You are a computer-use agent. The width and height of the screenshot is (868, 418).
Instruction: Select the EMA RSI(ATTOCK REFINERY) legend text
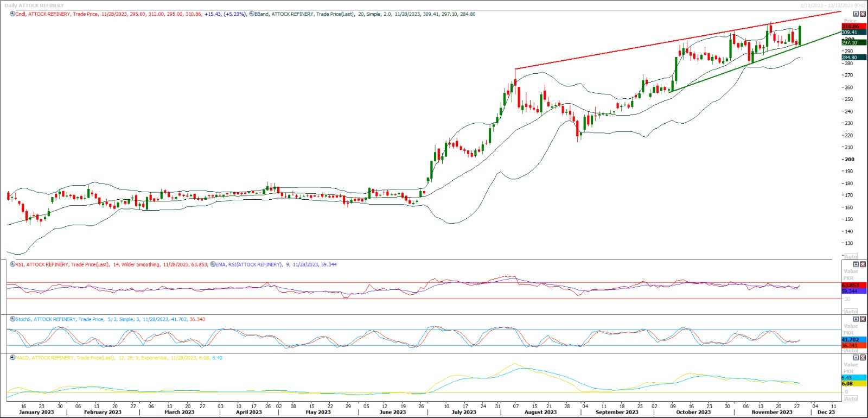click(276, 264)
